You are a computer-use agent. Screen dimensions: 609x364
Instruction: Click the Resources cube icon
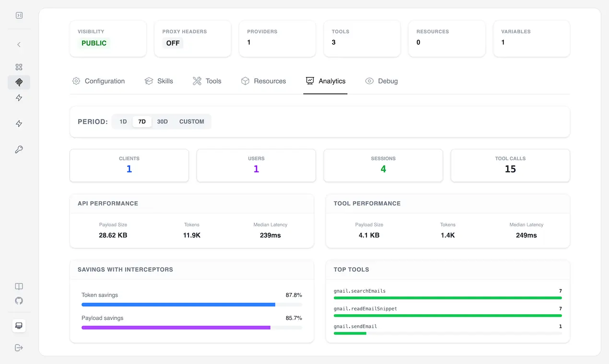click(x=245, y=81)
